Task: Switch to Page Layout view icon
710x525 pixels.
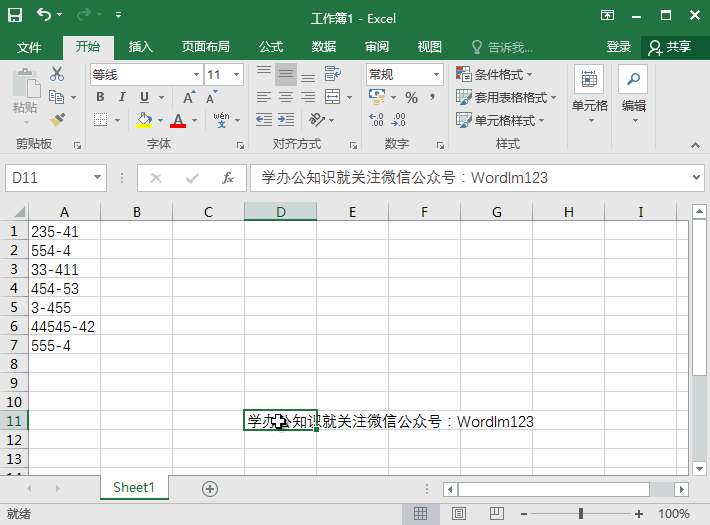Action: coord(459,513)
